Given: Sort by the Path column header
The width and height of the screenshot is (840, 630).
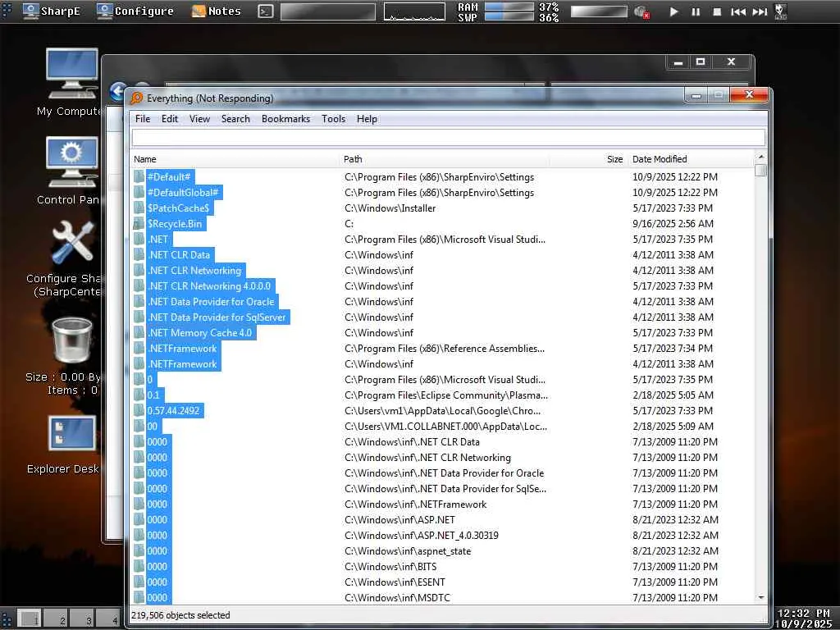Looking at the screenshot, I should point(445,159).
